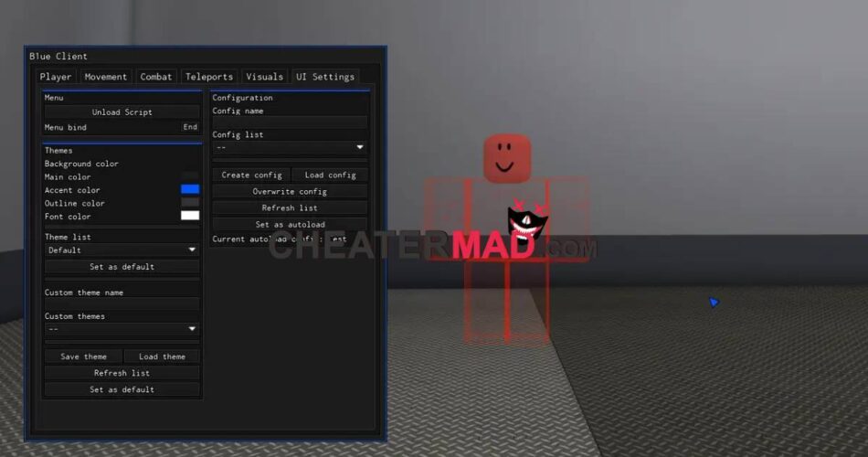Image resolution: width=868 pixels, height=457 pixels.
Task: Refresh list of configs
Action: pyautogui.click(x=290, y=207)
